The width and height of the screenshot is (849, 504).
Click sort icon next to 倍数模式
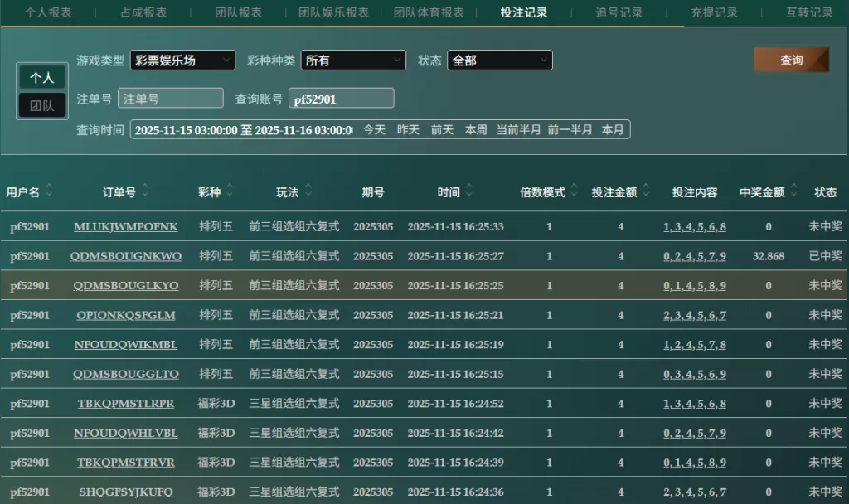pyautogui.click(x=575, y=191)
